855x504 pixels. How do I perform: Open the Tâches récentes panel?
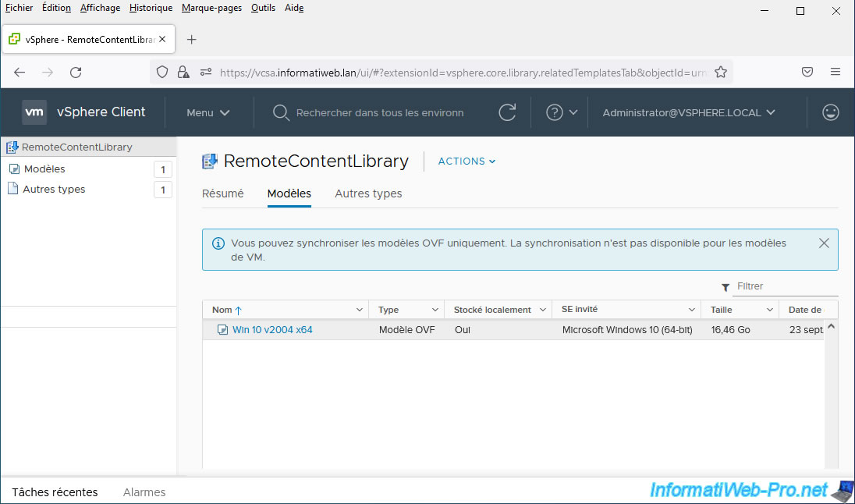[55, 492]
